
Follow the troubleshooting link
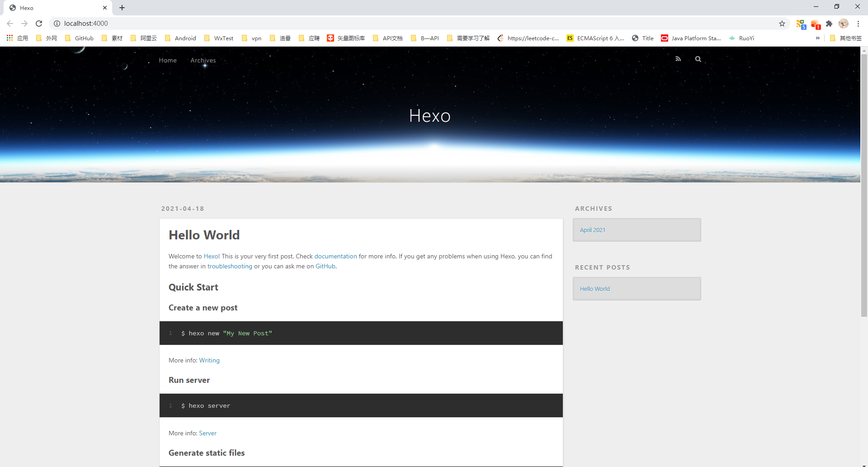coord(230,266)
